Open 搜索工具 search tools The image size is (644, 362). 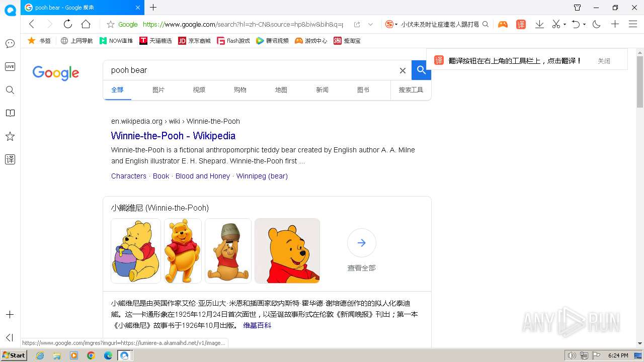tap(411, 90)
